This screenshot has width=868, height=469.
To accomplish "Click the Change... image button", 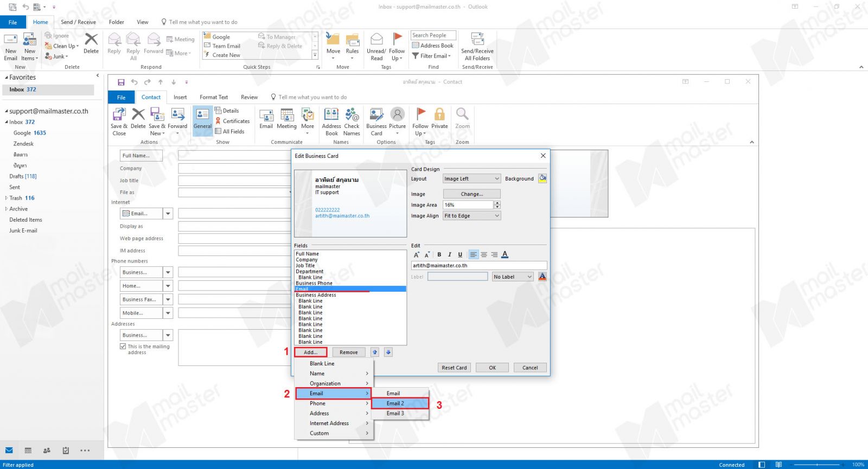I will click(471, 194).
